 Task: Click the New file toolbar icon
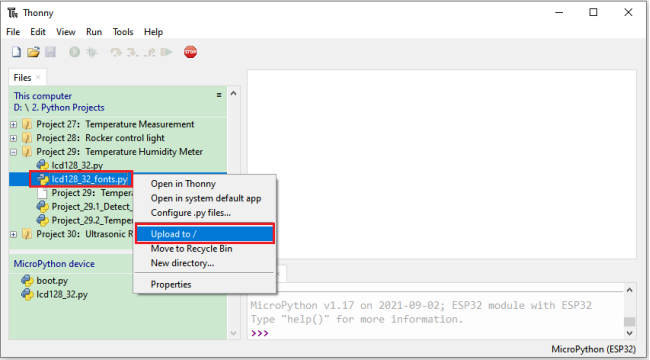click(x=16, y=52)
